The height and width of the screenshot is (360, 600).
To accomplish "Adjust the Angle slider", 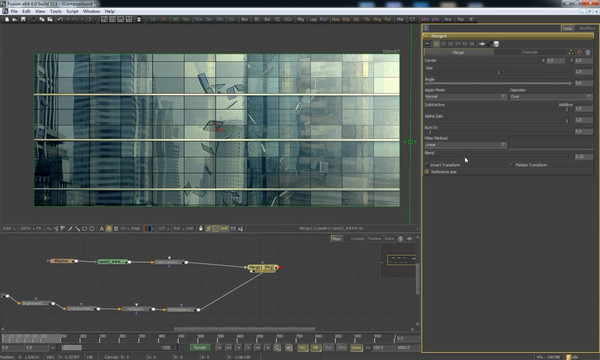I will [x=499, y=83].
